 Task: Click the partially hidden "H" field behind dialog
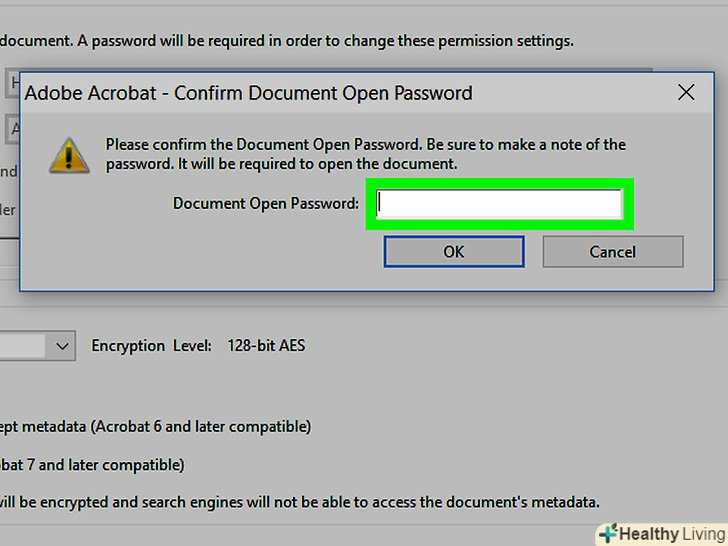click(14, 81)
